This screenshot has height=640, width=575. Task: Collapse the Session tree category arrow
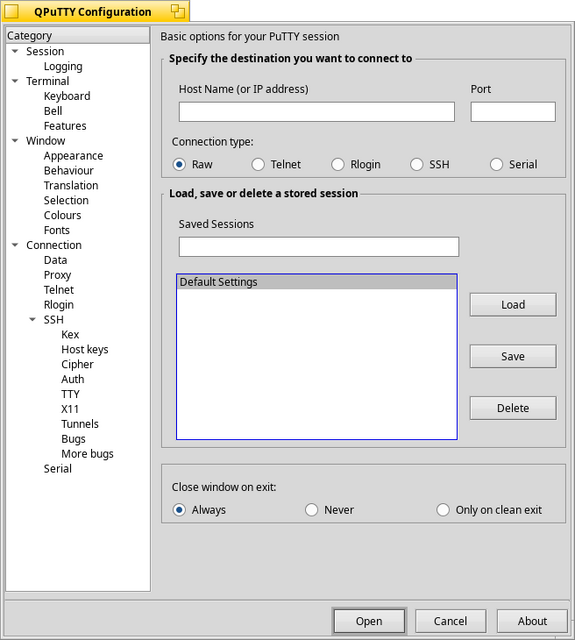(x=15, y=51)
